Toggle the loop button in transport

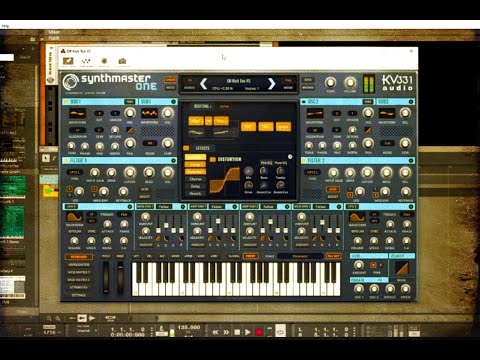[x=280, y=331]
